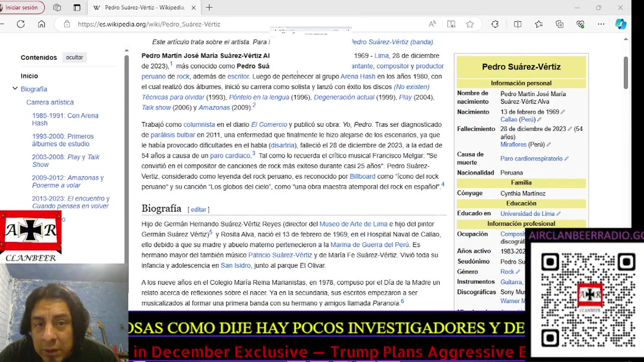
Task: Follow the escritor link
Action: pyautogui.click(x=238, y=76)
